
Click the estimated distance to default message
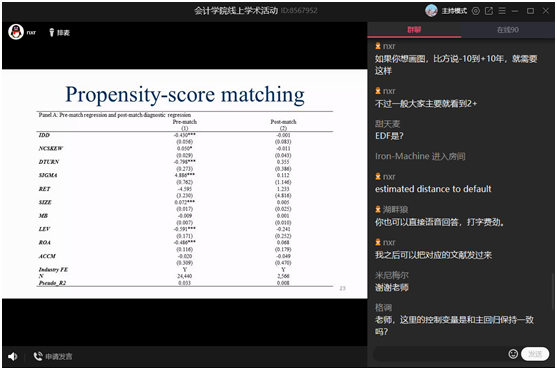[433, 189]
